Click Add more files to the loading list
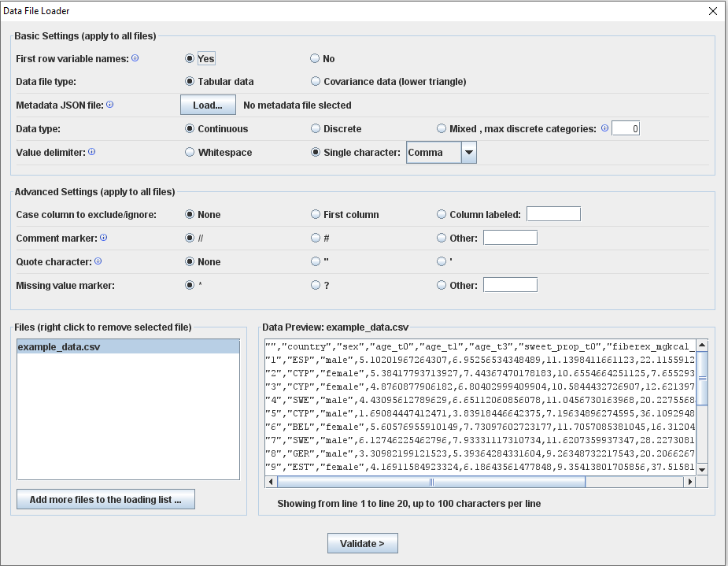The image size is (728, 566). pyautogui.click(x=105, y=500)
